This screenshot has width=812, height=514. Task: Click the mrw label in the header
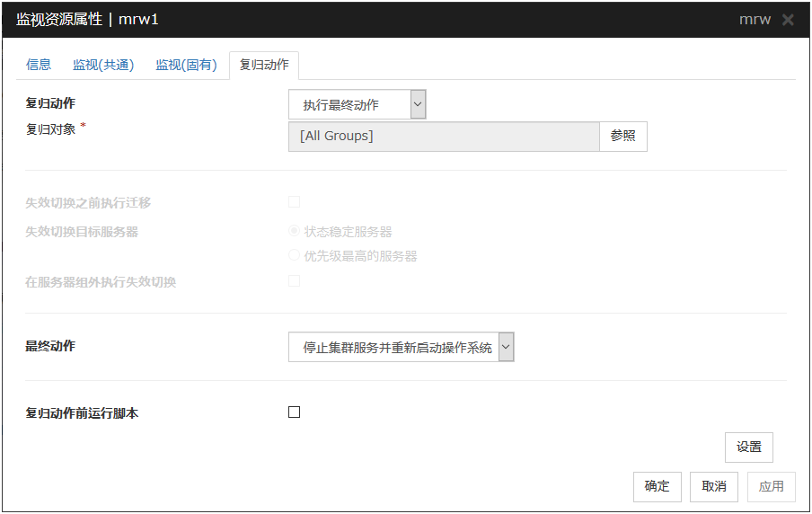(x=755, y=20)
